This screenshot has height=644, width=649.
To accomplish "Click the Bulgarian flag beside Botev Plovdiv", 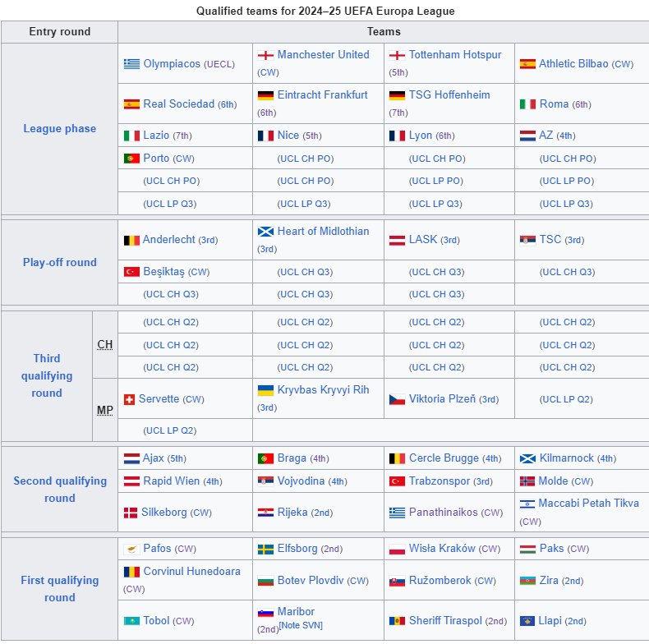I will [265, 581].
